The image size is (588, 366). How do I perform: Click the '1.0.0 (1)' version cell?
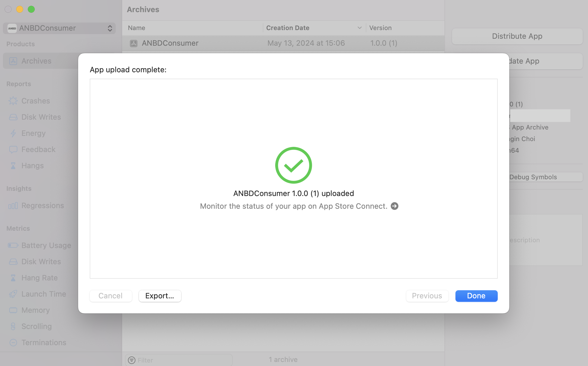(384, 43)
